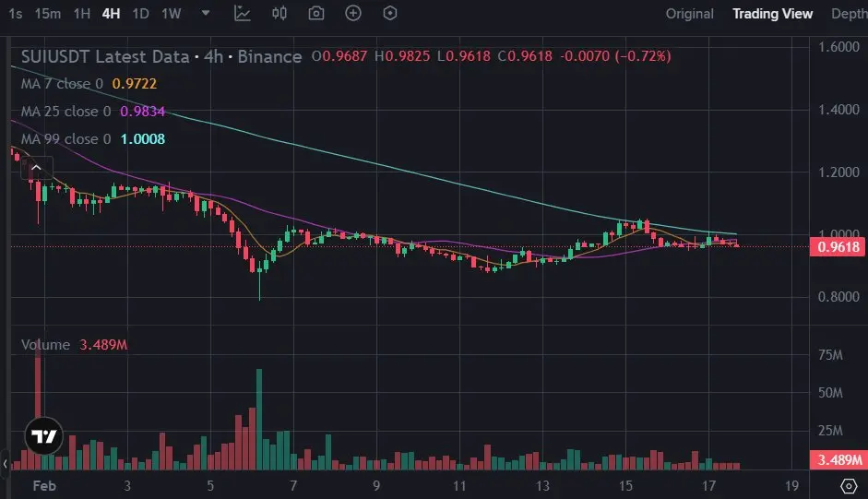Take a chart snapshot with camera icon

coord(316,13)
